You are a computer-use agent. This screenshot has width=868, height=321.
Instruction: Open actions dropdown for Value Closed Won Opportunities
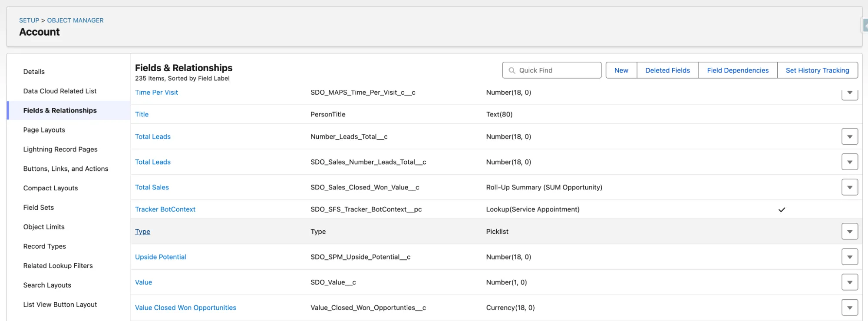pyautogui.click(x=849, y=308)
